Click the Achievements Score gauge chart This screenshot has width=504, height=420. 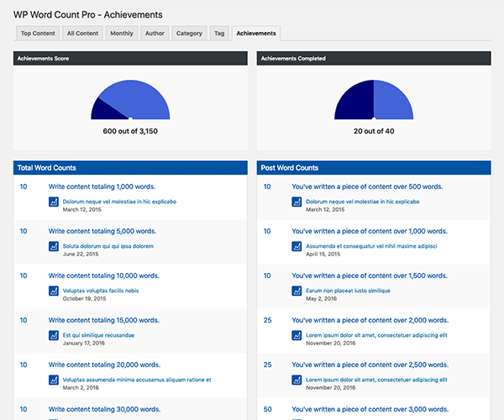coord(130,100)
